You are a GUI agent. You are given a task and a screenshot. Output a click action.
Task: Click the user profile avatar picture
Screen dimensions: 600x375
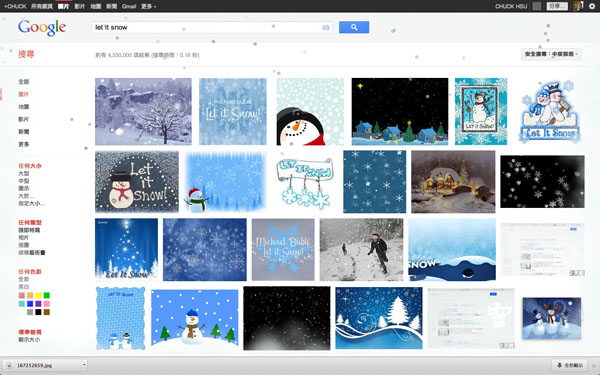coord(578,6)
